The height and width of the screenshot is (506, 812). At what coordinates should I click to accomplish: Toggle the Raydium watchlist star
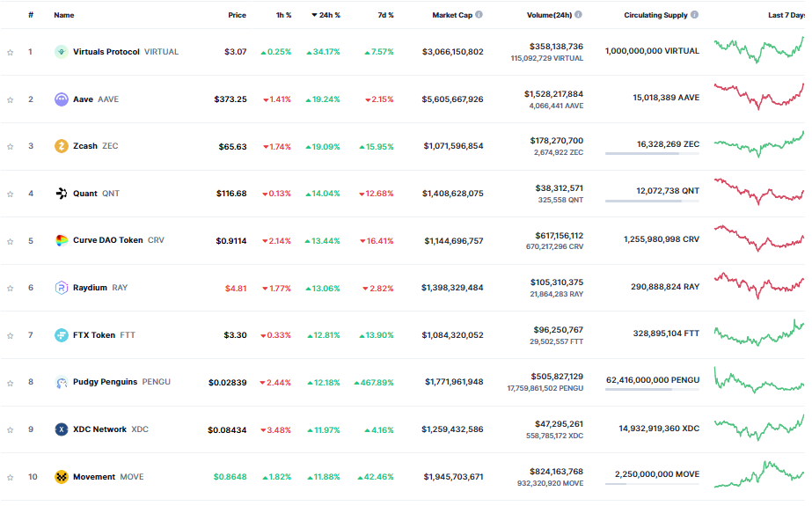click(10, 289)
